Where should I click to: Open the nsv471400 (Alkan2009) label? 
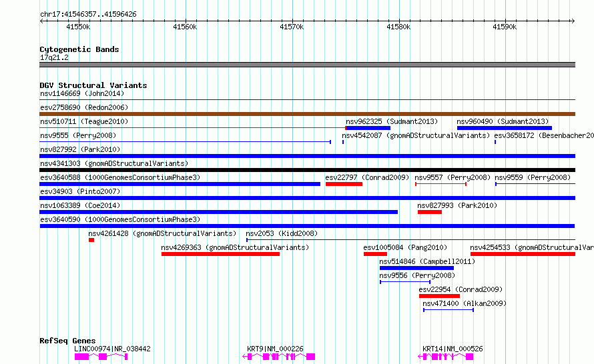click(x=465, y=303)
